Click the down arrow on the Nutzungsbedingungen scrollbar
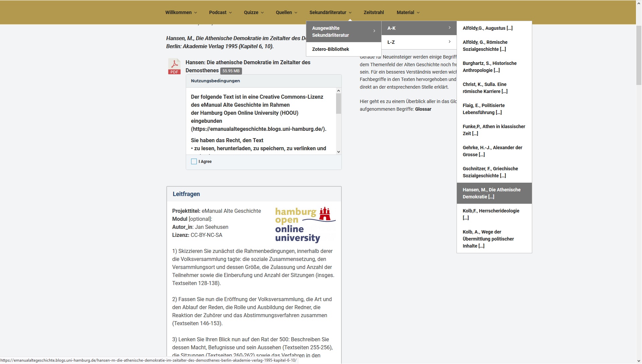The width and height of the screenshot is (642, 364). coord(338,152)
